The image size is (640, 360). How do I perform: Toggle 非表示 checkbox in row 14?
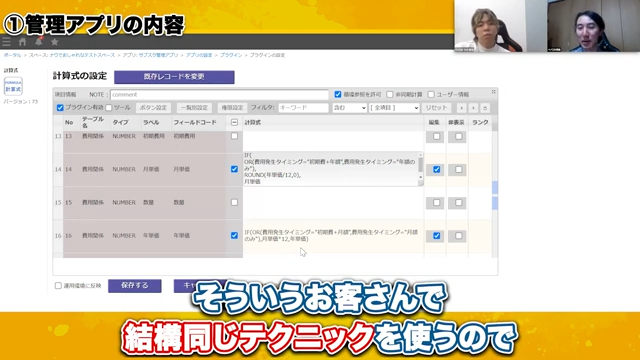point(458,169)
